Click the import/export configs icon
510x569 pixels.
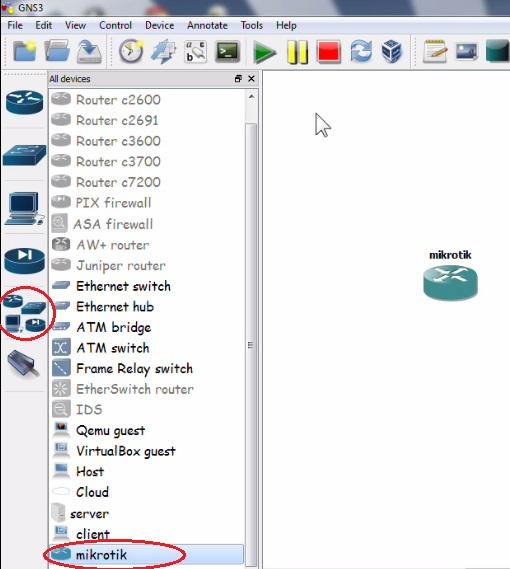[x=163, y=52]
